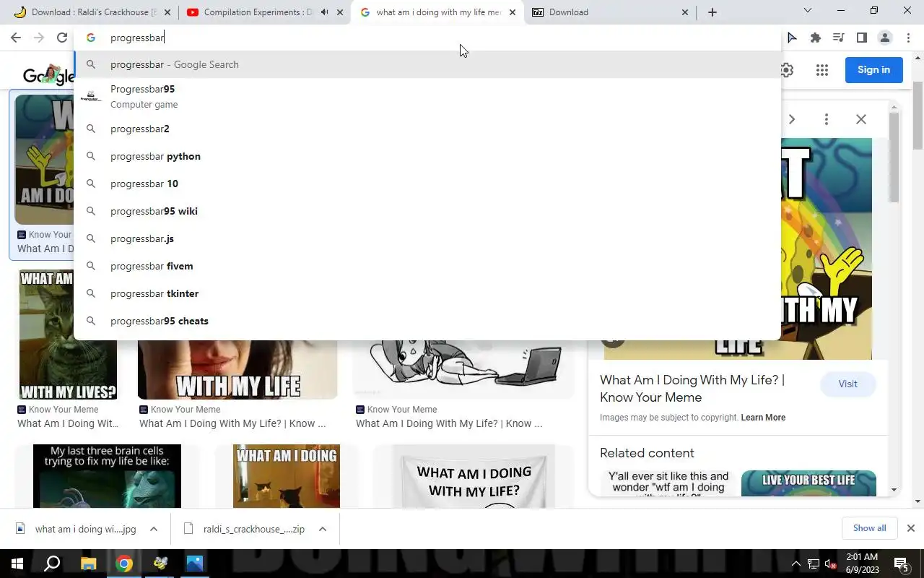
Task: Toggle the browser side panel icon
Action: point(862,38)
